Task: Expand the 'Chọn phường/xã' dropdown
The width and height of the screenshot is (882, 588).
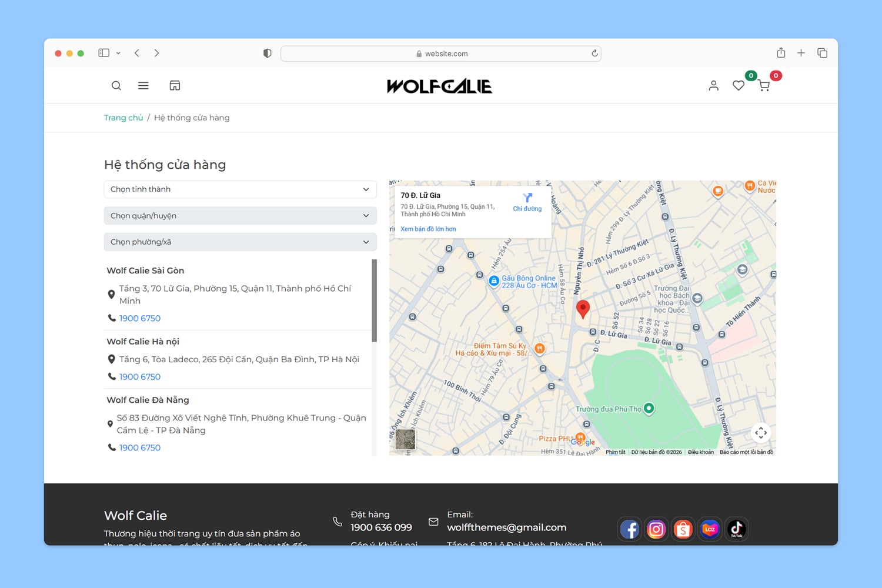Action: pyautogui.click(x=240, y=242)
